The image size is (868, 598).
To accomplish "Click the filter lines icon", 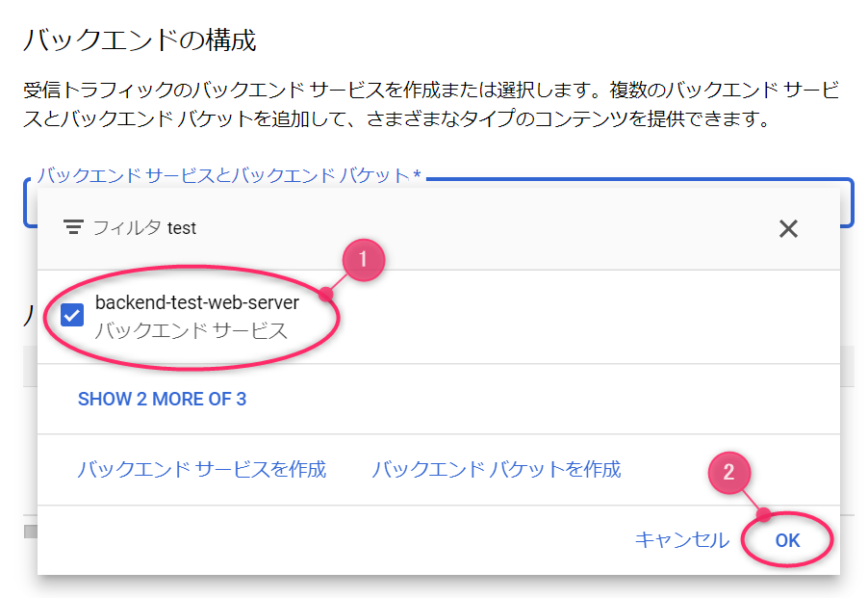I will [x=73, y=227].
